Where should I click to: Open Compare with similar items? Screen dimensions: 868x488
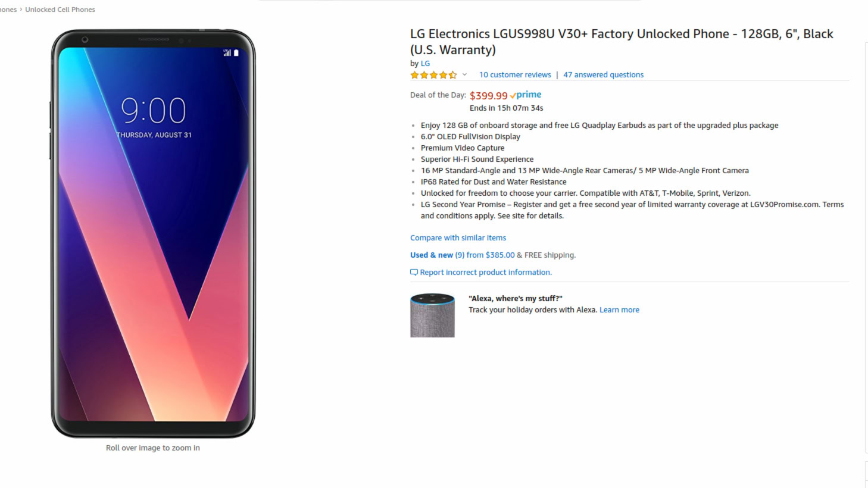[x=458, y=238]
